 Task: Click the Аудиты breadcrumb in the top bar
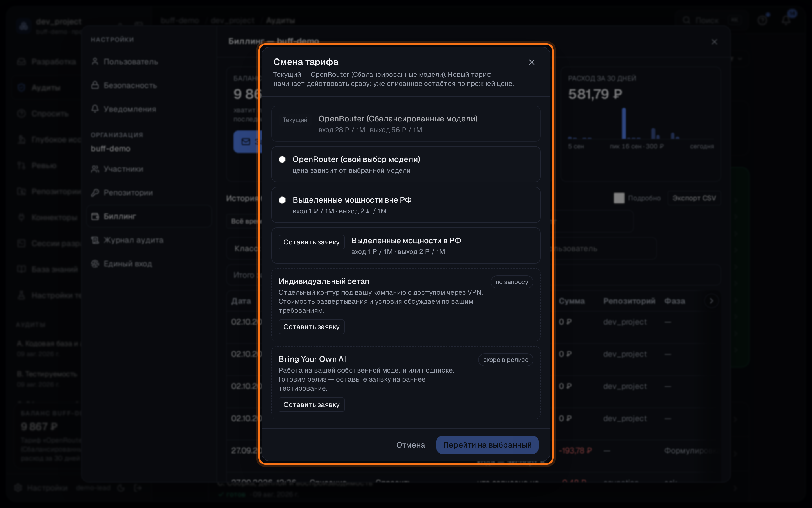281,21
